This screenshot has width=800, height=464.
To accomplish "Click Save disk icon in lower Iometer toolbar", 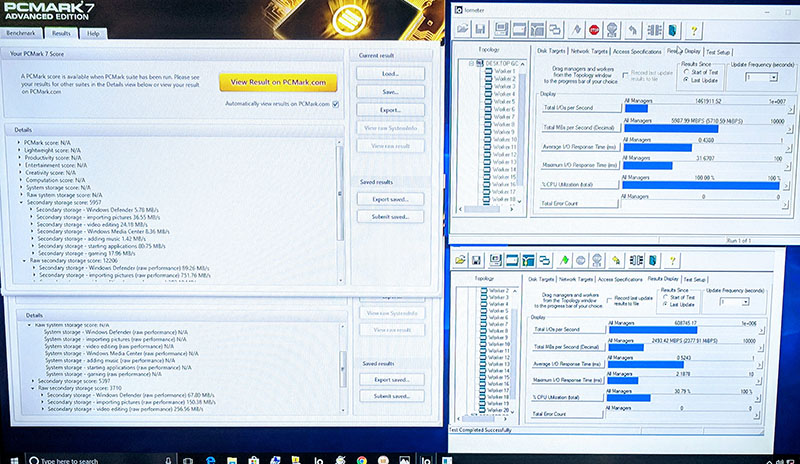I will (x=476, y=260).
